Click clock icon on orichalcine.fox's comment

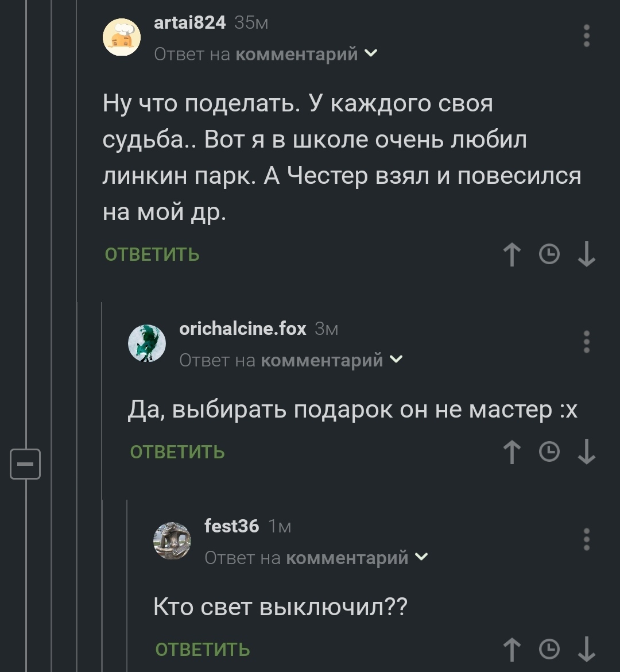549,451
